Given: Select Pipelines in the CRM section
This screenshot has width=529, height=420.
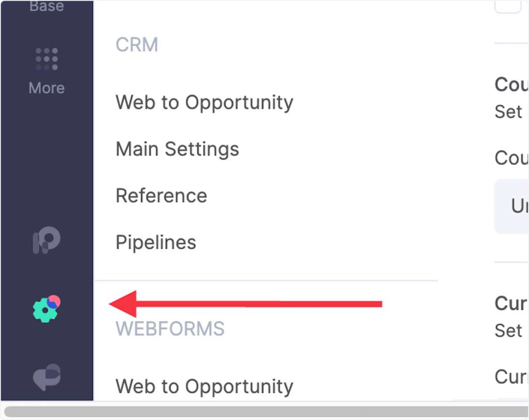Looking at the screenshot, I should coord(155,242).
